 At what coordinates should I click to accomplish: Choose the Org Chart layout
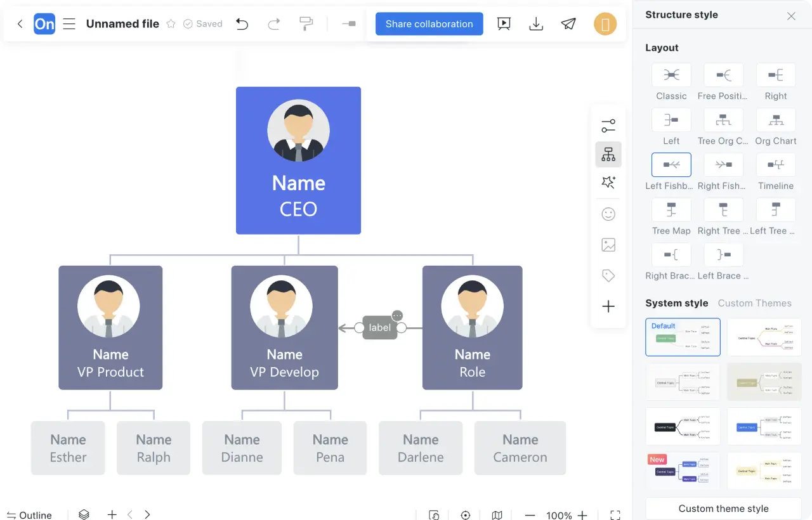point(775,120)
